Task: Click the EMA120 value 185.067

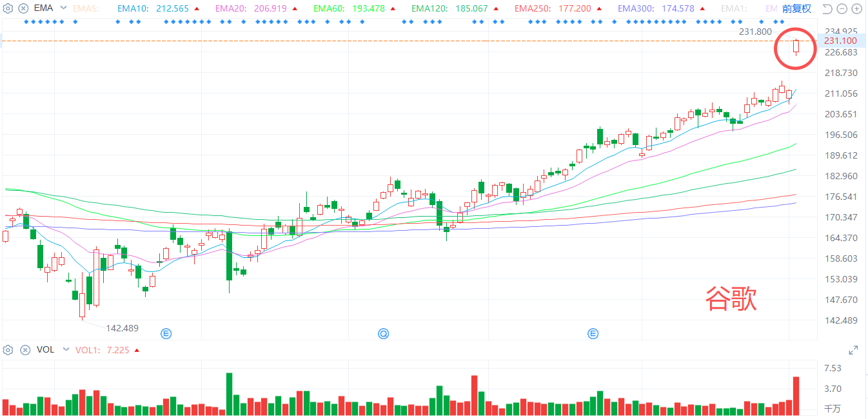Action: click(x=471, y=8)
